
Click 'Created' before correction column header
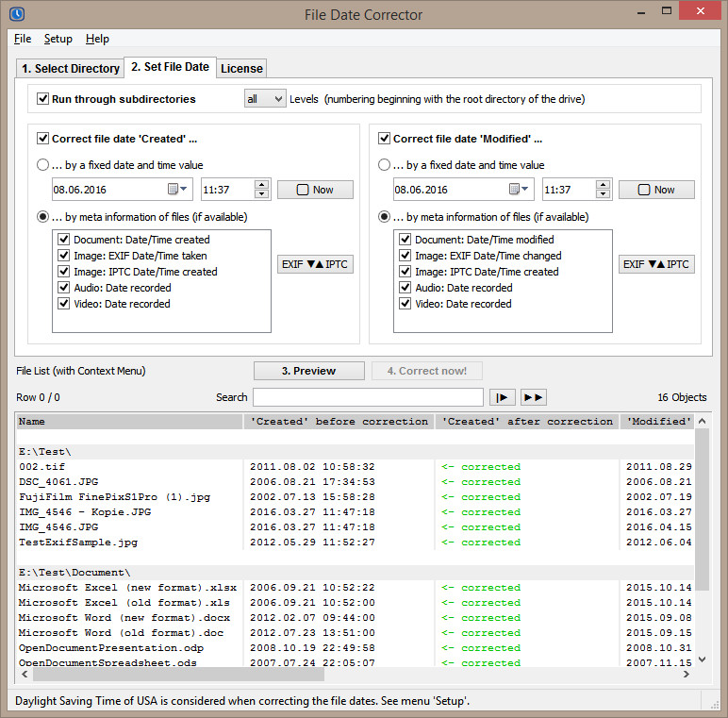[339, 421]
